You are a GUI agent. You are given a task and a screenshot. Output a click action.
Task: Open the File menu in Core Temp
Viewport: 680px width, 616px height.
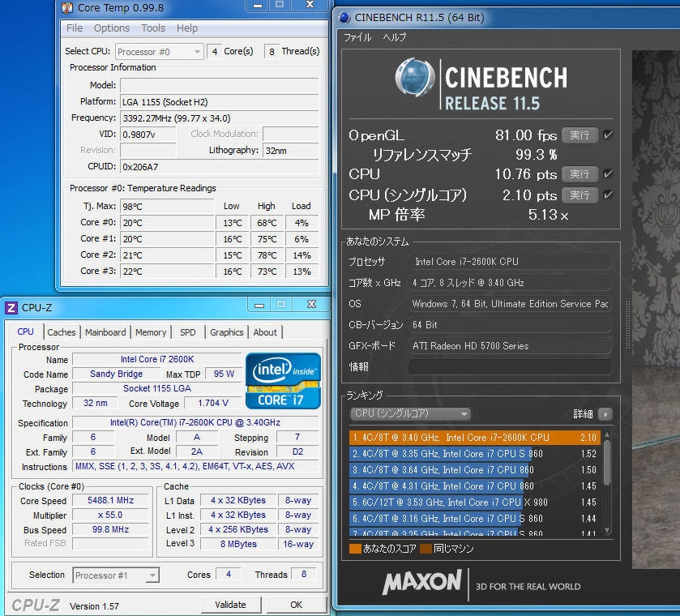(74, 28)
